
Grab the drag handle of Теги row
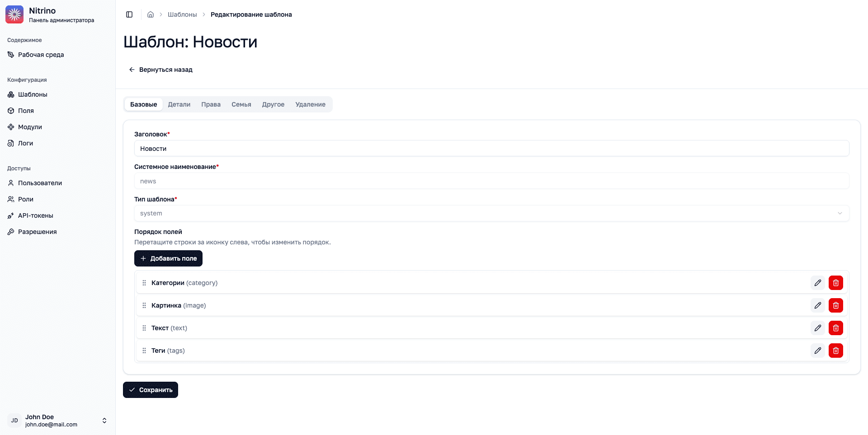click(x=144, y=351)
